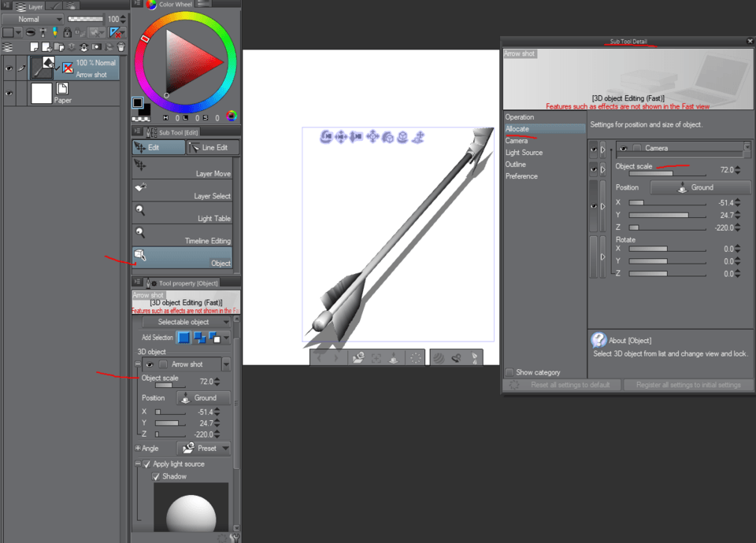
Task: Choose the Light Table sub tool
Action: pyautogui.click(x=183, y=212)
